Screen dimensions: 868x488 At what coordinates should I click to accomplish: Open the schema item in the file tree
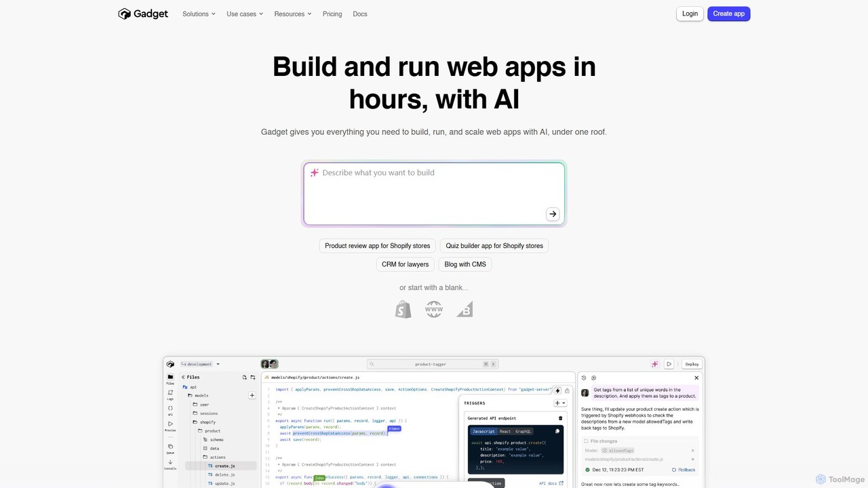click(213, 440)
